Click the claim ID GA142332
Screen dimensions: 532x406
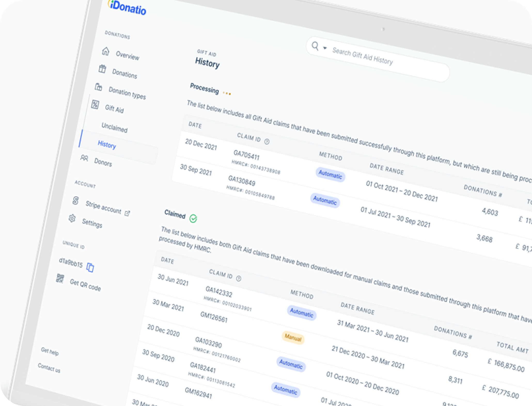coord(219,292)
